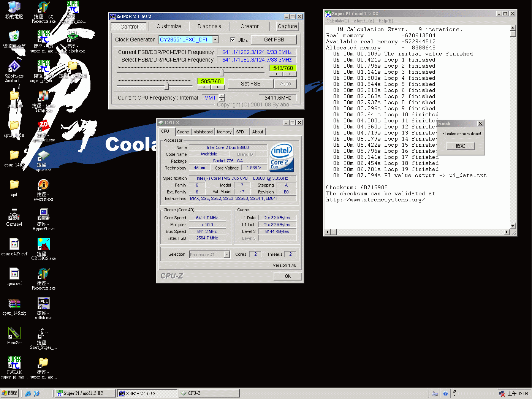Open the cpuz_146.zip archive icon
Image resolution: width=532 pixels, height=399 pixels.
(x=14, y=307)
